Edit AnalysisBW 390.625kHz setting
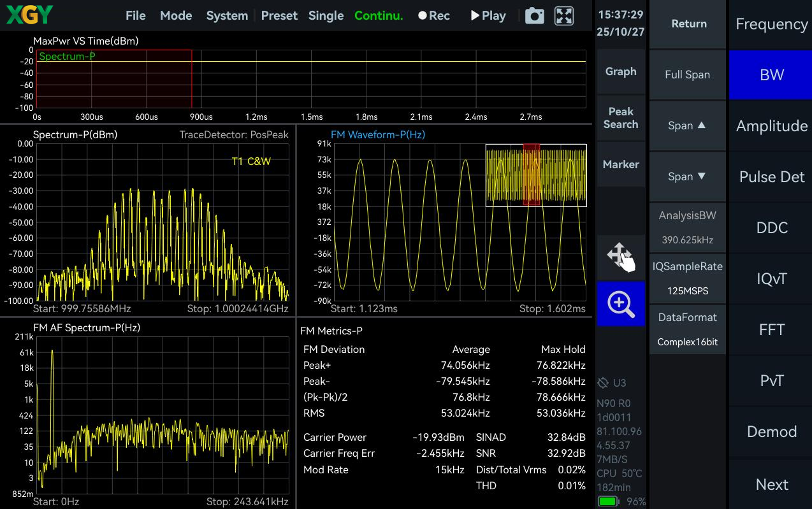This screenshot has width=812, height=509. [687, 227]
